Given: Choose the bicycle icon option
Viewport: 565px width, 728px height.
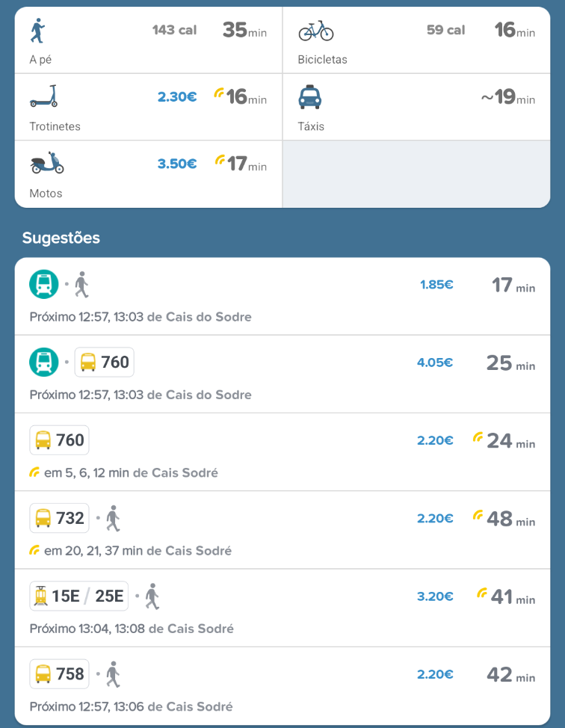Looking at the screenshot, I should [315, 31].
